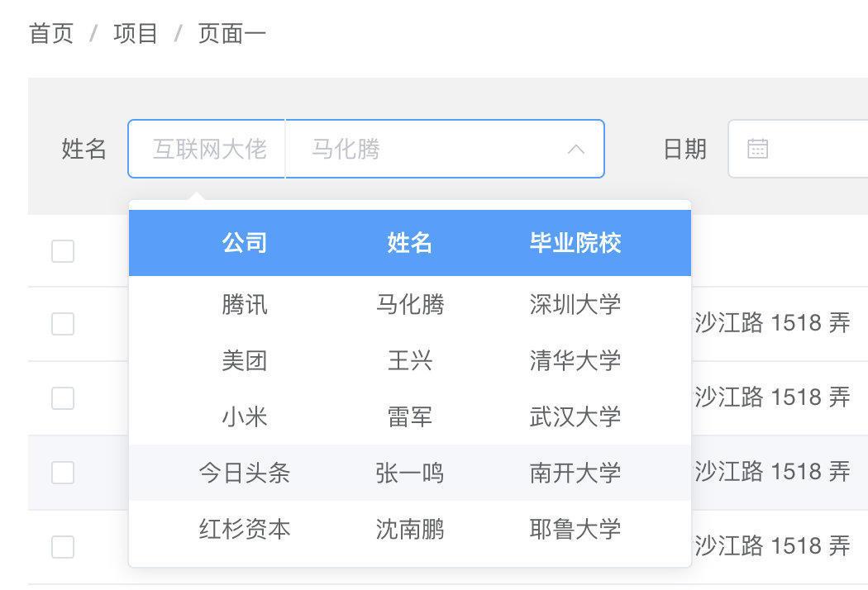
Task: Check the checkbox on the second table row
Action: 63,323
